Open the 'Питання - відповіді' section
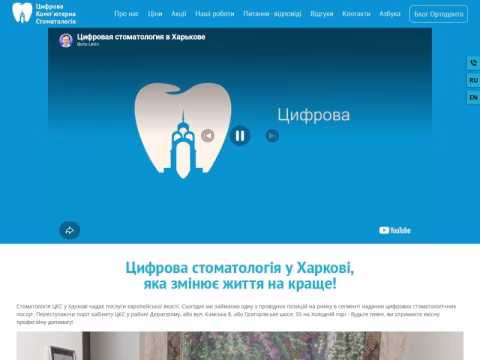This screenshot has height=360, width=480. 272,14
